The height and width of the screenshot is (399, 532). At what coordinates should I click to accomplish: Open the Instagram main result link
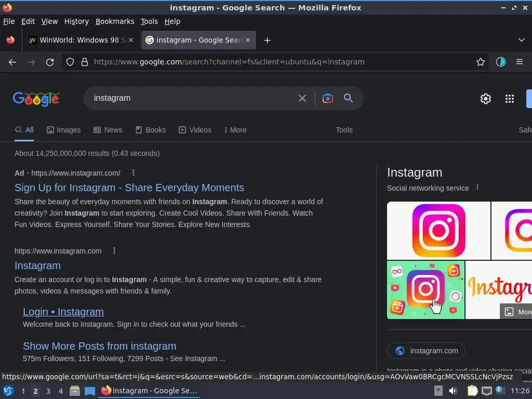coord(37,265)
